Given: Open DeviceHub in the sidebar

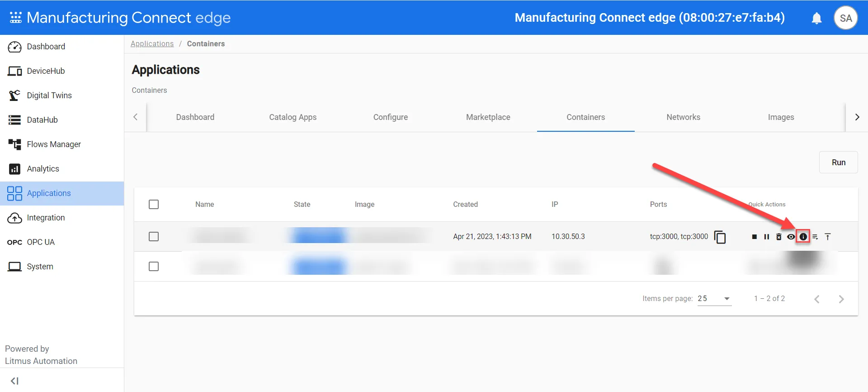Looking at the screenshot, I should [62, 71].
